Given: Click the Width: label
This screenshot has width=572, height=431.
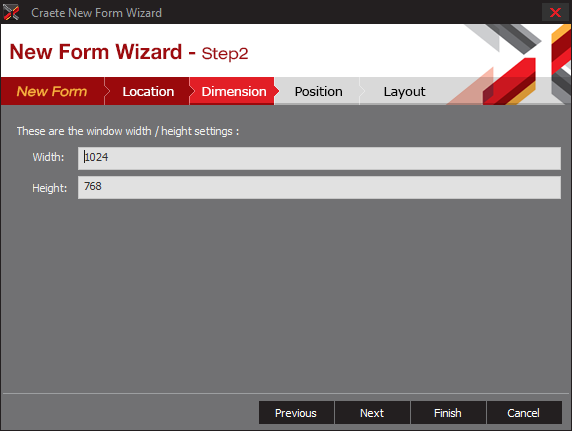Looking at the screenshot, I should [48, 157].
